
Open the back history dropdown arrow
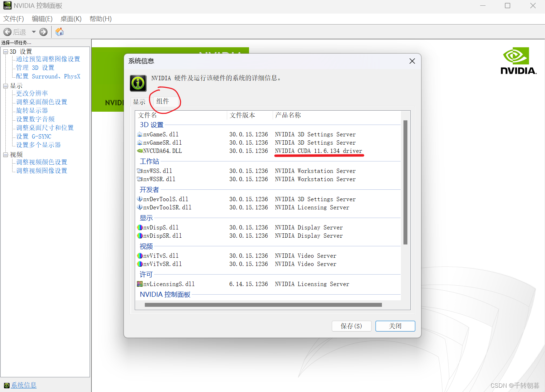pyautogui.click(x=34, y=32)
